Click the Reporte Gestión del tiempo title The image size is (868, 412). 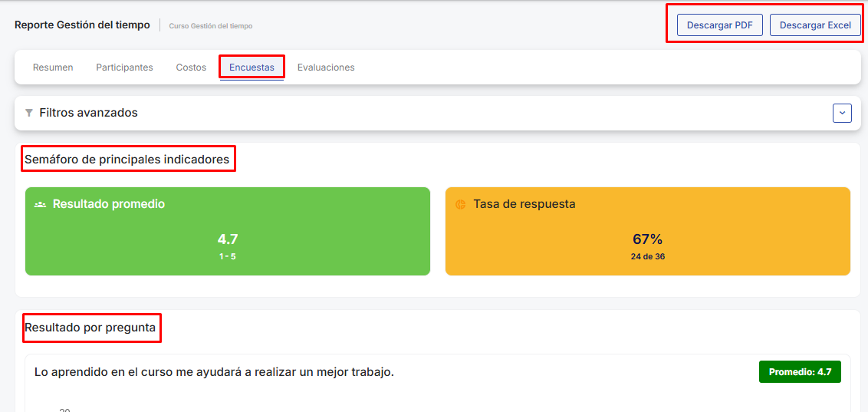(x=82, y=25)
